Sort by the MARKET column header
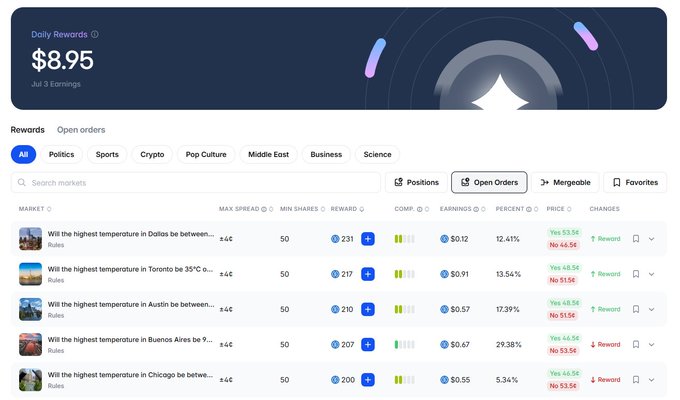The image size is (680, 400). [x=35, y=209]
